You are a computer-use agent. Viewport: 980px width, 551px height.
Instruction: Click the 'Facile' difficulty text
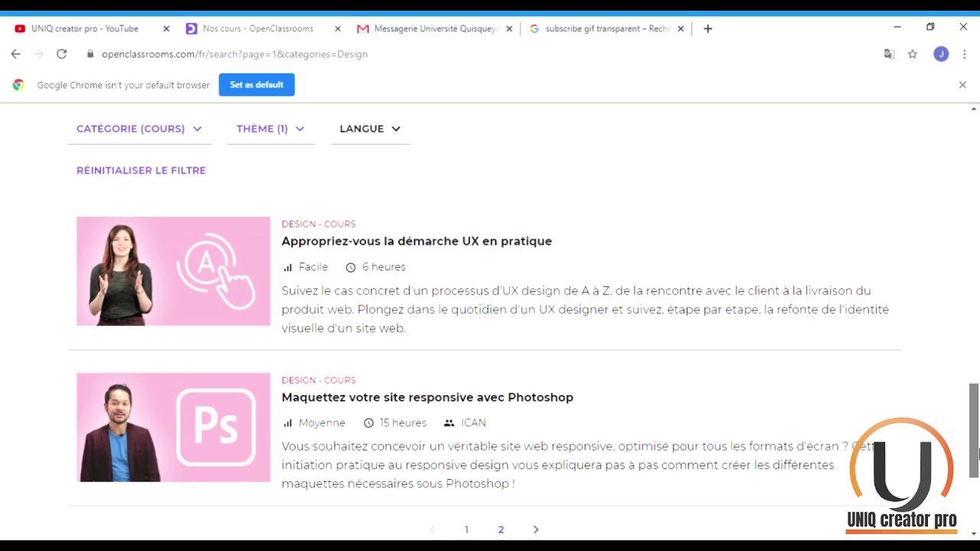[x=313, y=267]
